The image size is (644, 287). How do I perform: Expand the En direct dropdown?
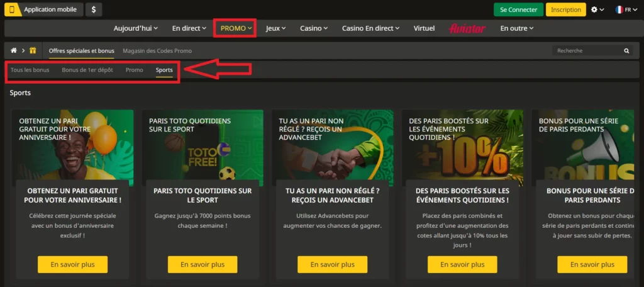[189, 28]
